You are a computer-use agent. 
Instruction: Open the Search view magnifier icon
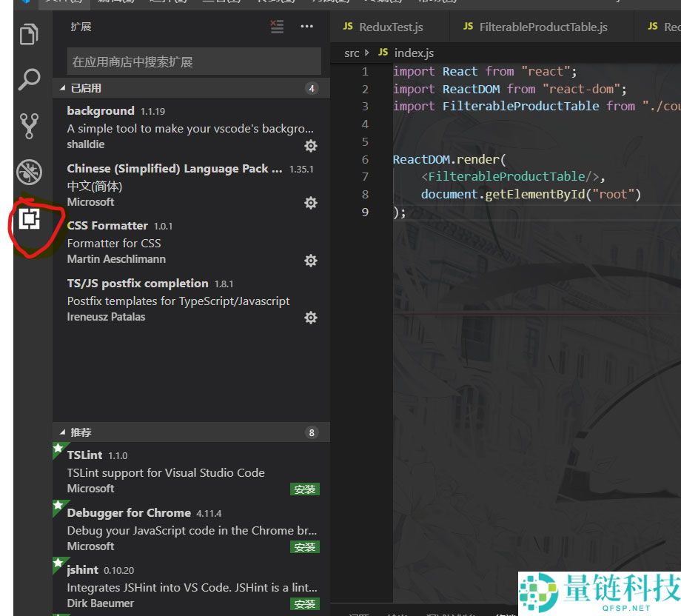29,79
